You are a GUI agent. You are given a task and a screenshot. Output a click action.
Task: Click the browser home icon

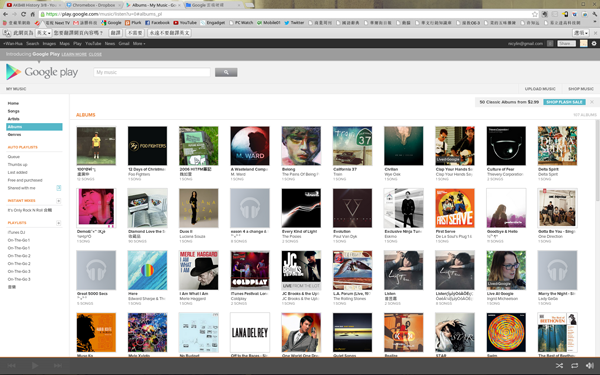click(33, 14)
